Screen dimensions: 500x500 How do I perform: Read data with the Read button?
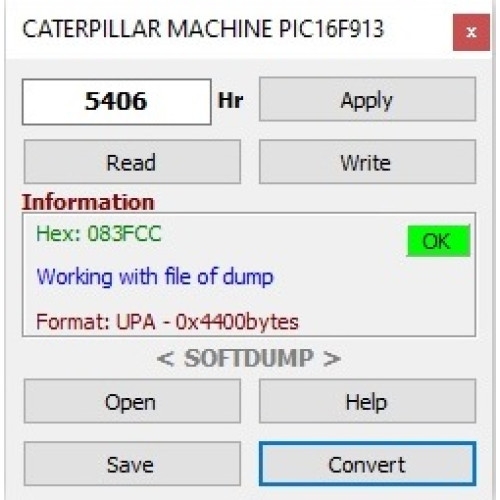pos(132,162)
